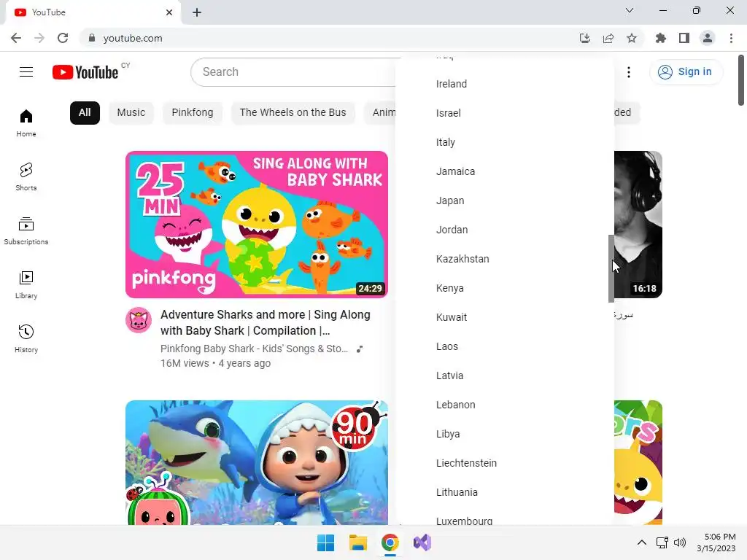
Task: Open the Chrome profile avatar
Action: pyautogui.click(x=708, y=38)
